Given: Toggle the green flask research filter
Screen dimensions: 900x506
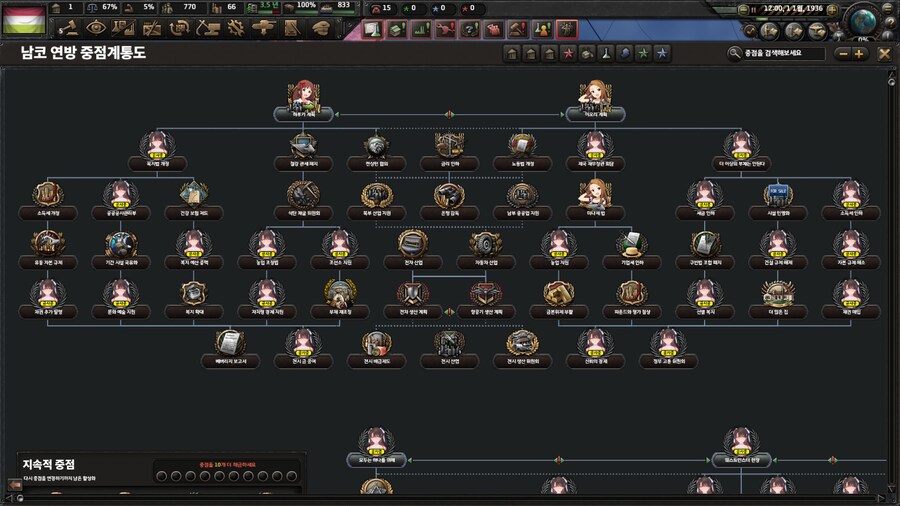Looking at the screenshot, I should click(605, 53).
